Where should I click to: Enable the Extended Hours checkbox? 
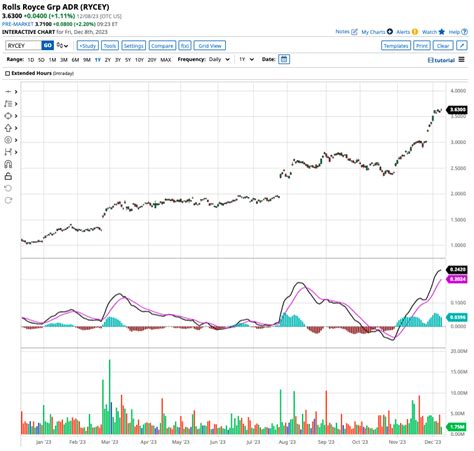pos(7,73)
